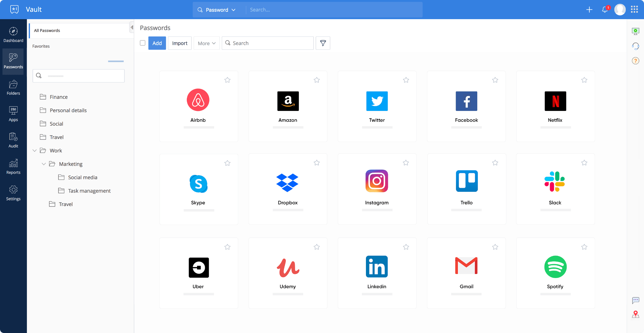
Task: Open the Spotify password entry
Action: click(x=556, y=273)
